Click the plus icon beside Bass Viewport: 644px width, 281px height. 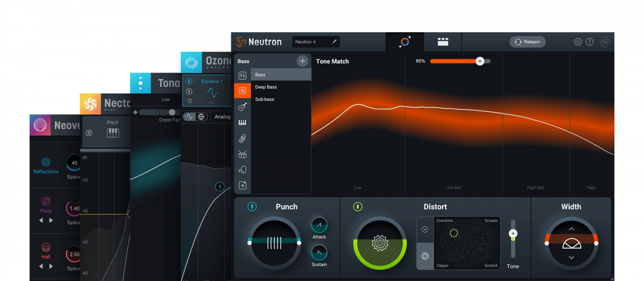(303, 61)
